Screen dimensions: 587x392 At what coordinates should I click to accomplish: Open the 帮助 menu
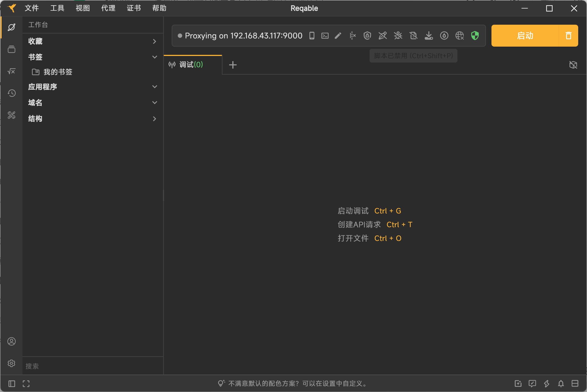click(x=159, y=8)
